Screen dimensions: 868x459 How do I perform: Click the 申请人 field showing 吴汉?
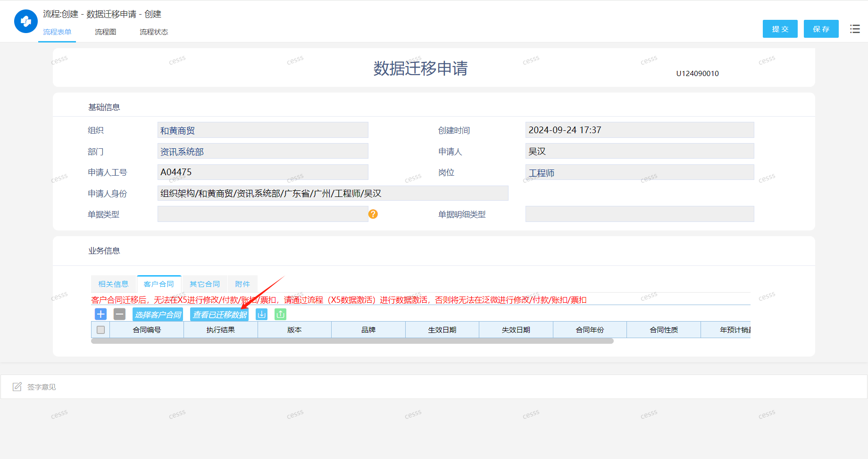[640, 151]
